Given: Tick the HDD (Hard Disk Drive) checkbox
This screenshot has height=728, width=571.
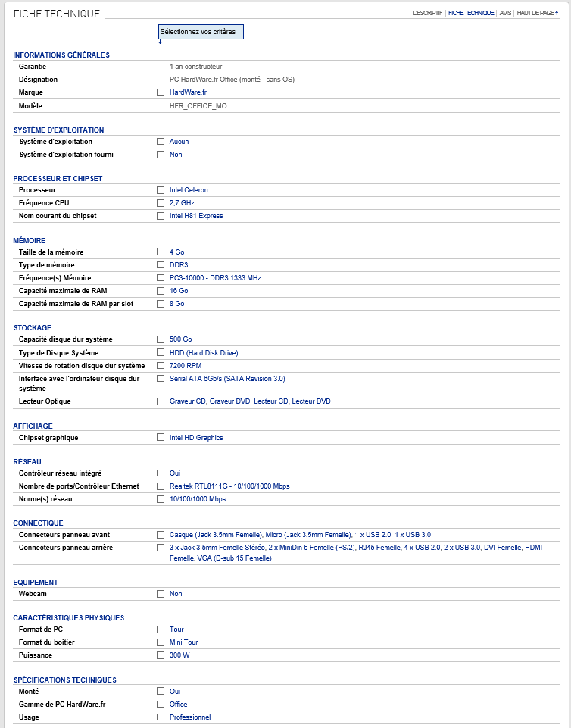Looking at the screenshot, I should click(161, 352).
